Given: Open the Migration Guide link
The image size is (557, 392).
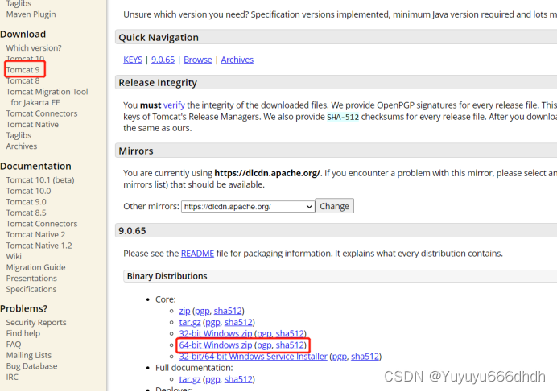Looking at the screenshot, I should coord(35,267).
